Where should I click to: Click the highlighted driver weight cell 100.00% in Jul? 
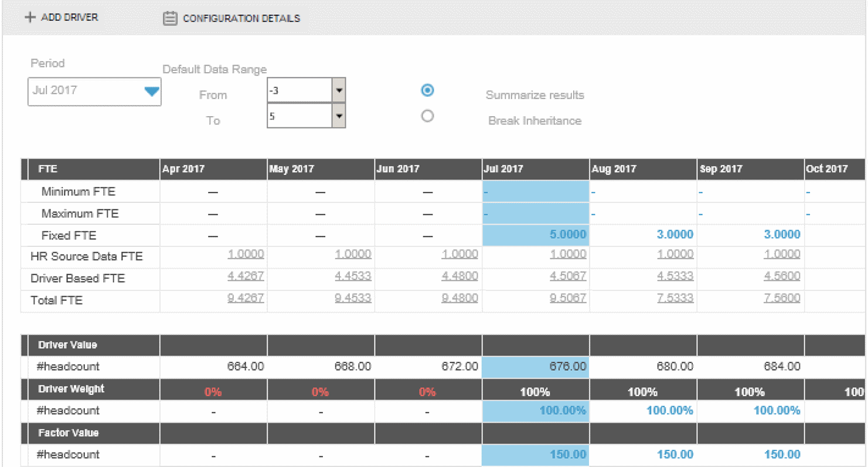click(536, 411)
